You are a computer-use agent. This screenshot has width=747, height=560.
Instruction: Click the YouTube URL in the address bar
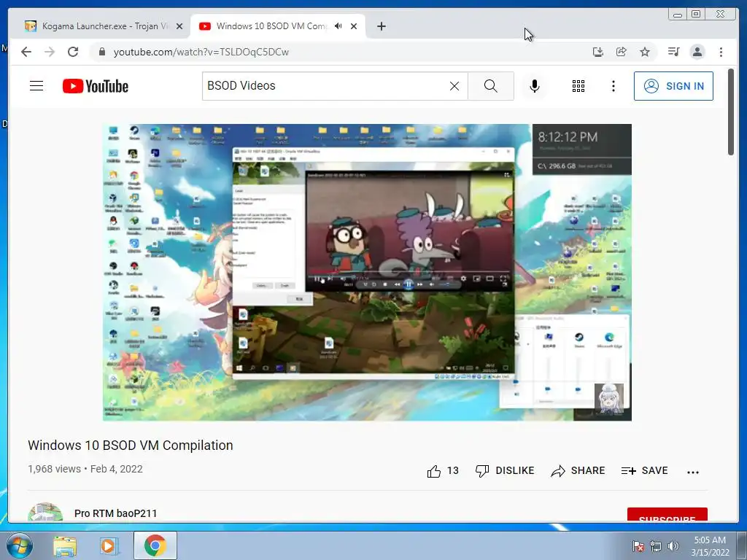(201, 52)
